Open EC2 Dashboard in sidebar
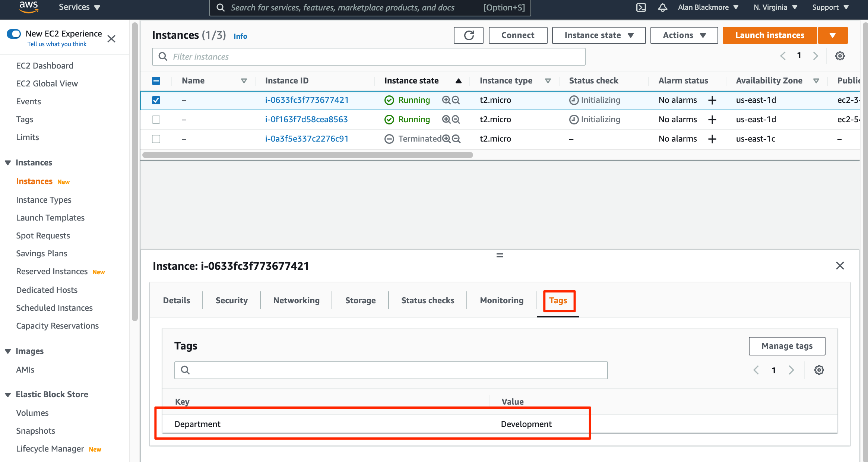Screen dimensions: 868x462 tap(45, 66)
